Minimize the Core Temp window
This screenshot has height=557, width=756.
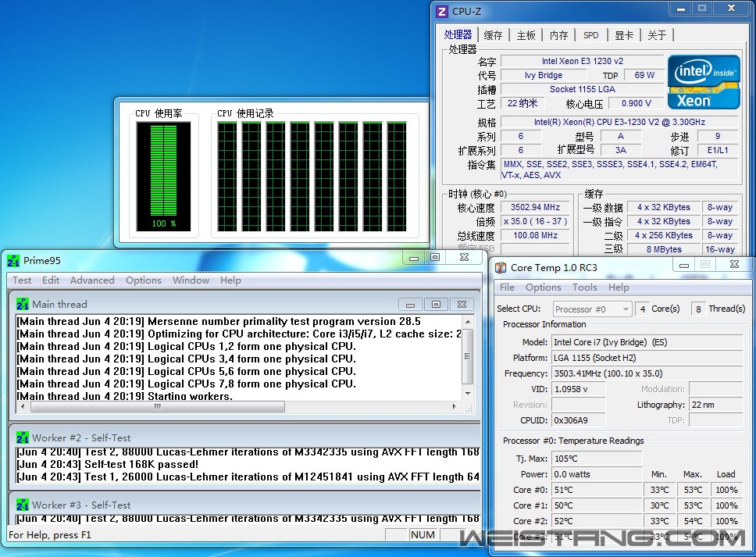pyautogui.click(x=683, y=266)
